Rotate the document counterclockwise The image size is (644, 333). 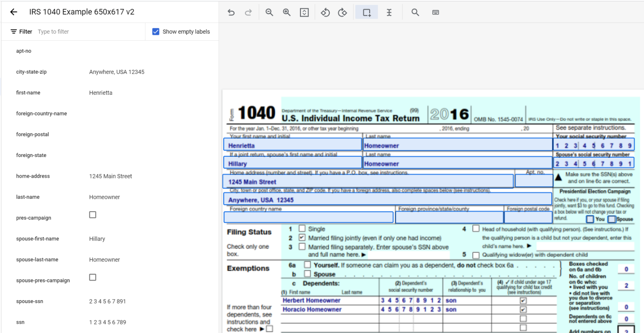(325, 12)
